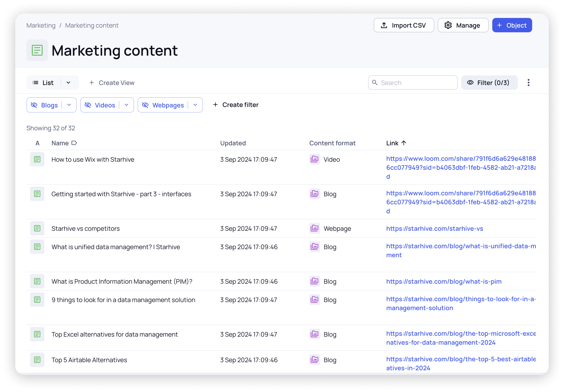
Task: Go to Marketing in the breadcrumb
Action: (x=41, y=25)
